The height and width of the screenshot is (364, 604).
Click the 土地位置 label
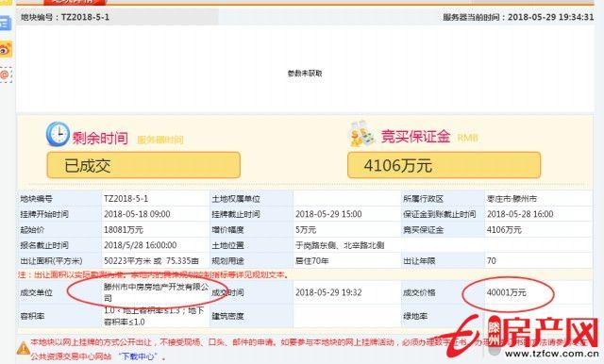click(227, 245)
